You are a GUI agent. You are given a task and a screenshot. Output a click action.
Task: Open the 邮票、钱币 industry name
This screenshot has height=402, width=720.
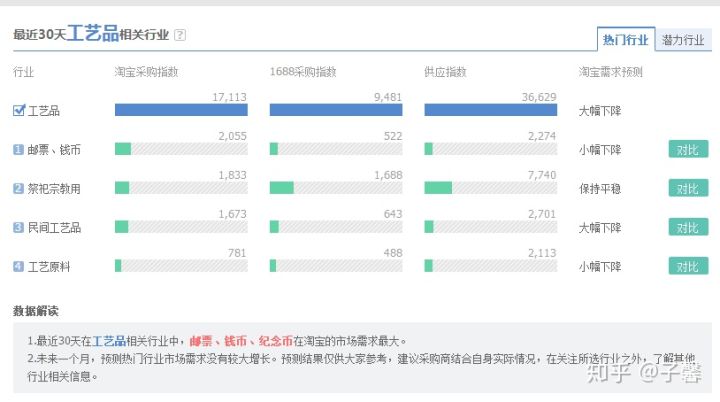click(x=54, y=150)
